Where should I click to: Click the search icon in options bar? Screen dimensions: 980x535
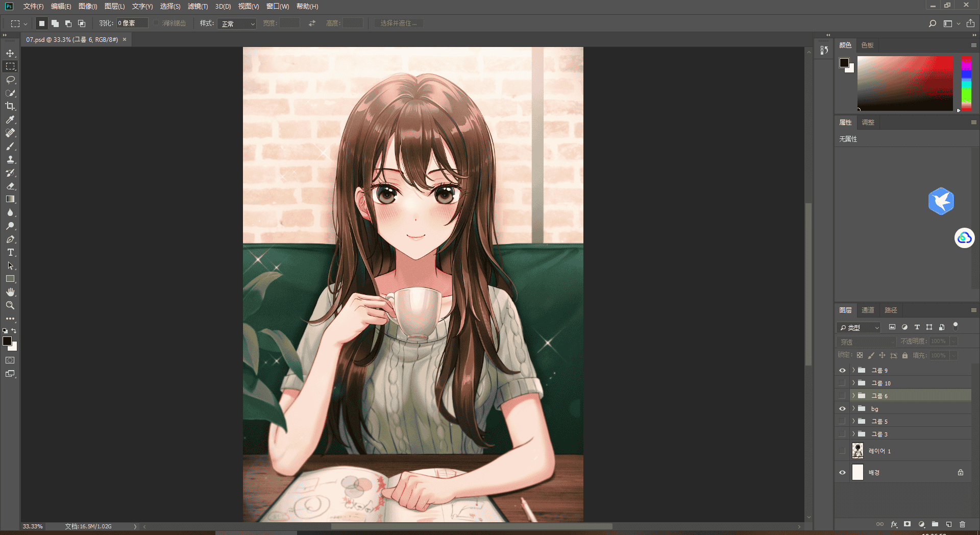(932, 23)
